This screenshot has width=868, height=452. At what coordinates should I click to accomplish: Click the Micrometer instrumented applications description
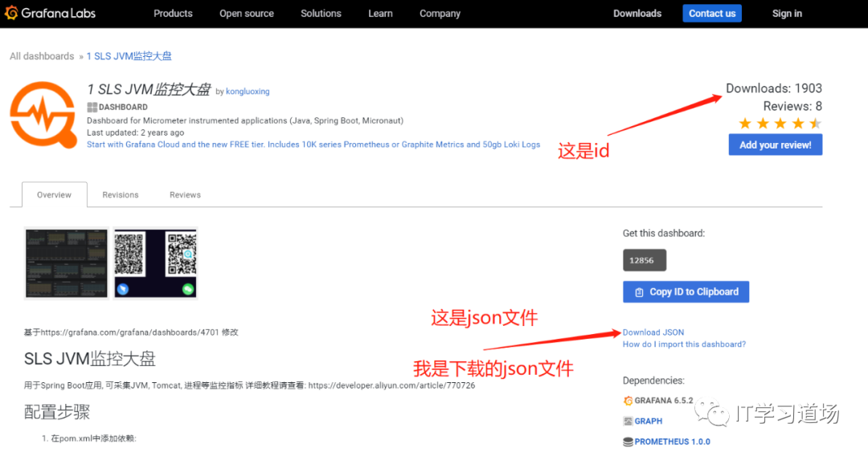click(x=244, y=120)
